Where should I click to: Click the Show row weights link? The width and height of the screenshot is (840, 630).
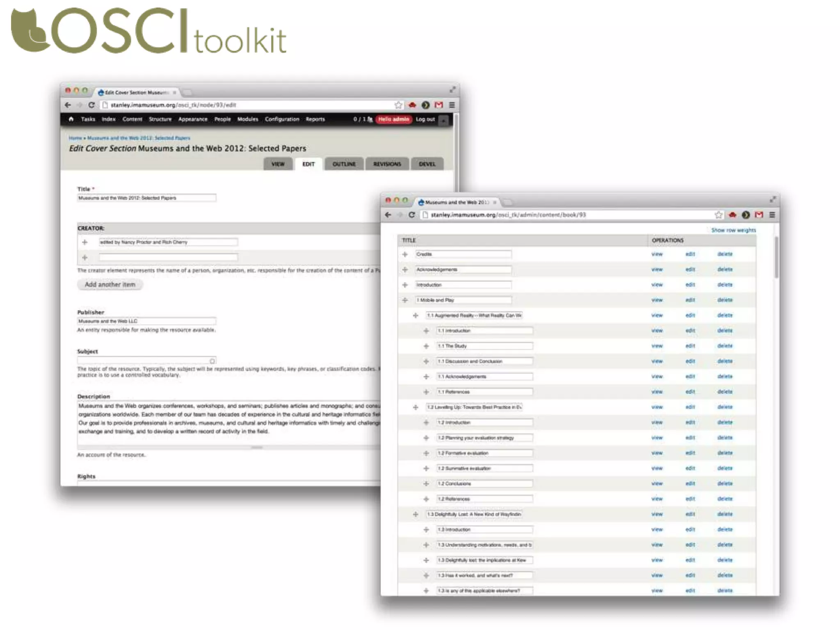click(733, 230)
